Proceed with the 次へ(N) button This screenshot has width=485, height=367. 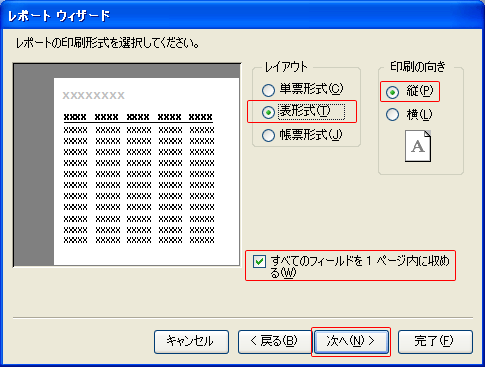coord(351,341)
